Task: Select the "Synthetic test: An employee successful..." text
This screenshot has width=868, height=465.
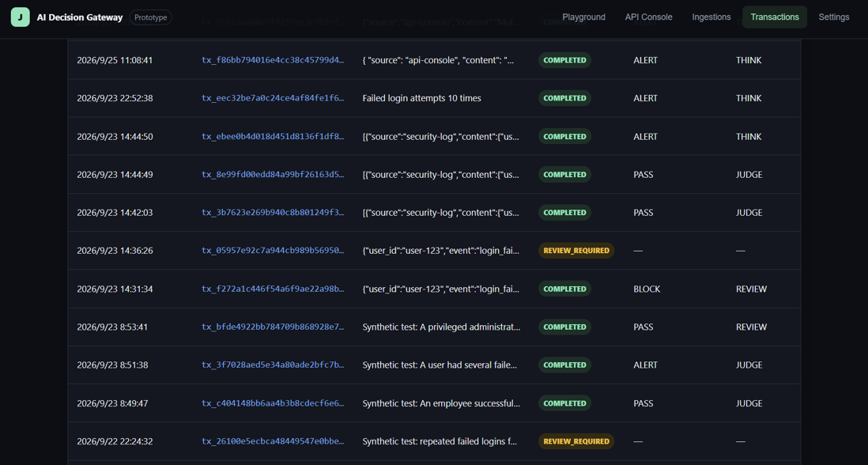Action: coord(442,403)
